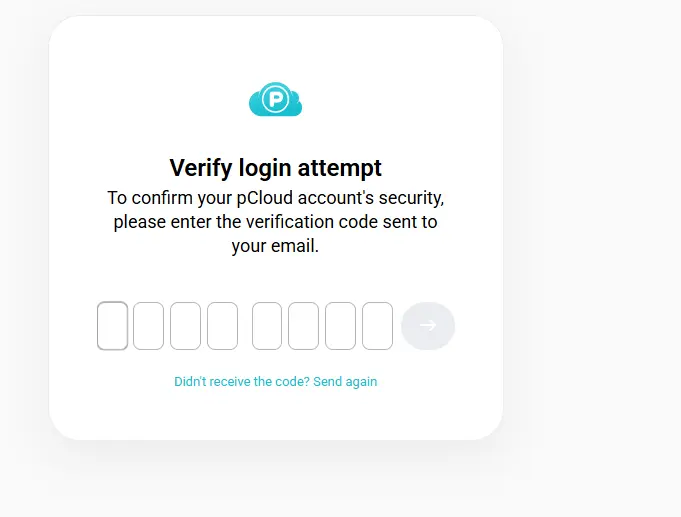Click the "Verify login attempt" heading
The width and height of the screenshot is (681, 517).
tap(275, 168)
